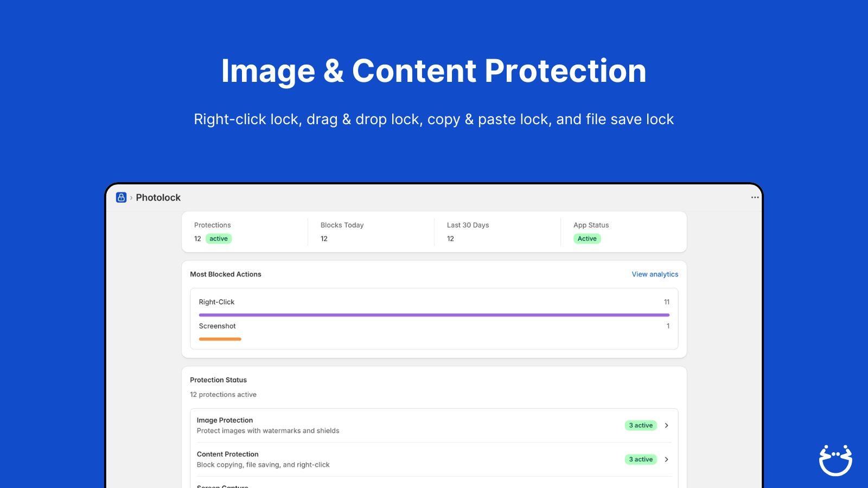Click the Right-Click label in blocked actions

[216, 302]
